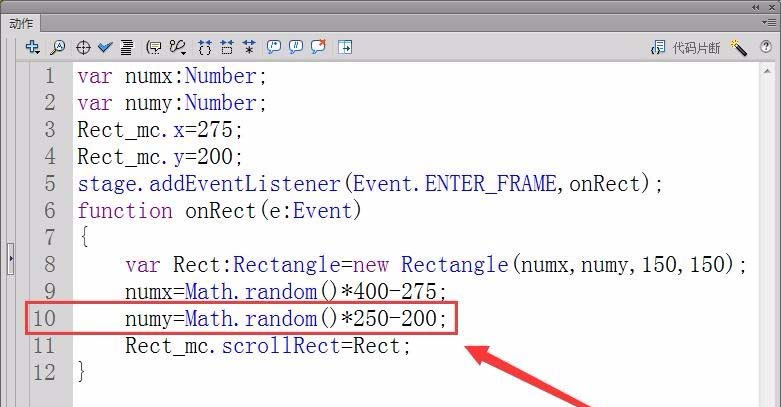Expand all collapsed code
Screen dimensions: 781x407
click(249, 47)
